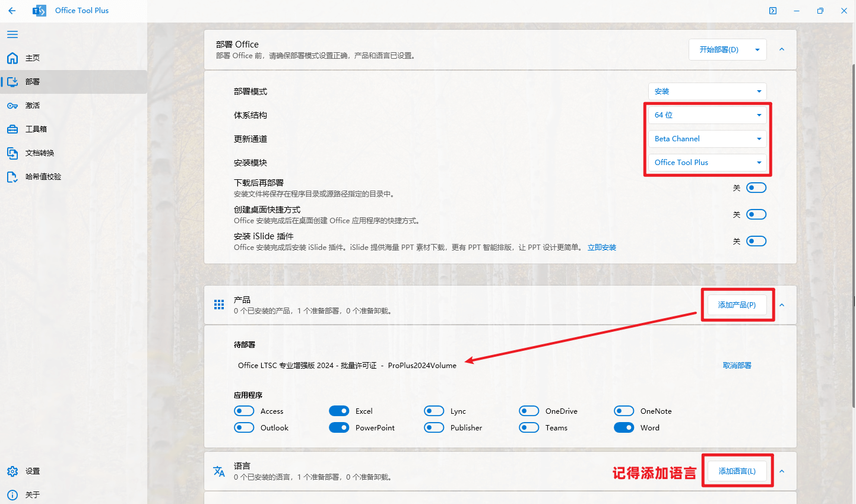The image size is (856, 504).
Task: Open the 哈希值校验 hash verification icon
Action: (x=12, y=176)
